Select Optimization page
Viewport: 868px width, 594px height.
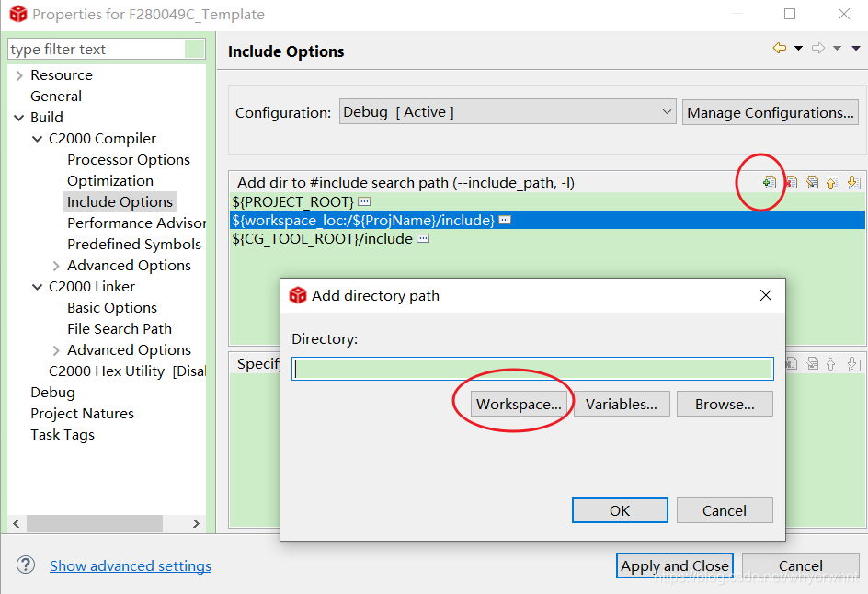tap(110, 180)
